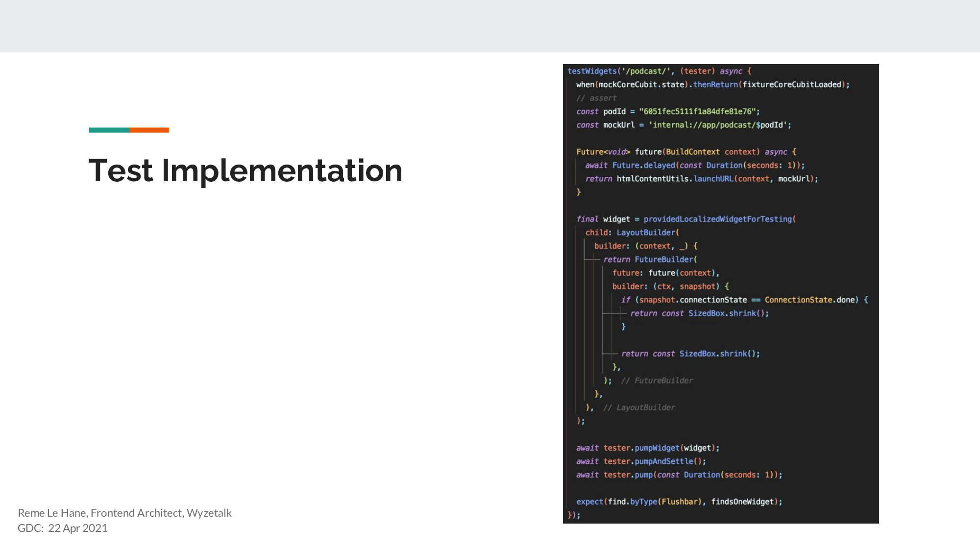Click the GDC date footer line
The image size is (980, 551).
point(63,528)
